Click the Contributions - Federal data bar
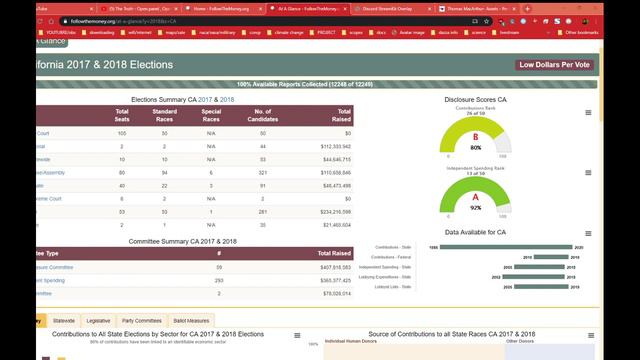 551,257
